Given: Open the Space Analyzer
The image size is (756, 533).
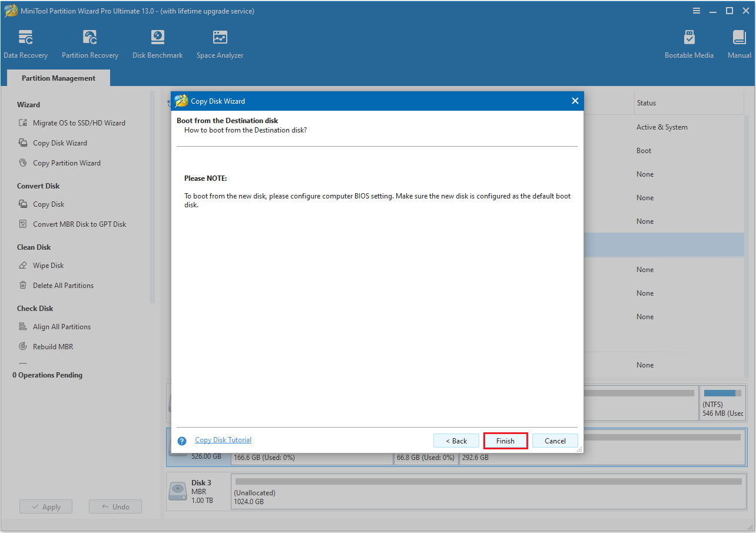Looking at the screenshot, I should click(x=220, y=42).
